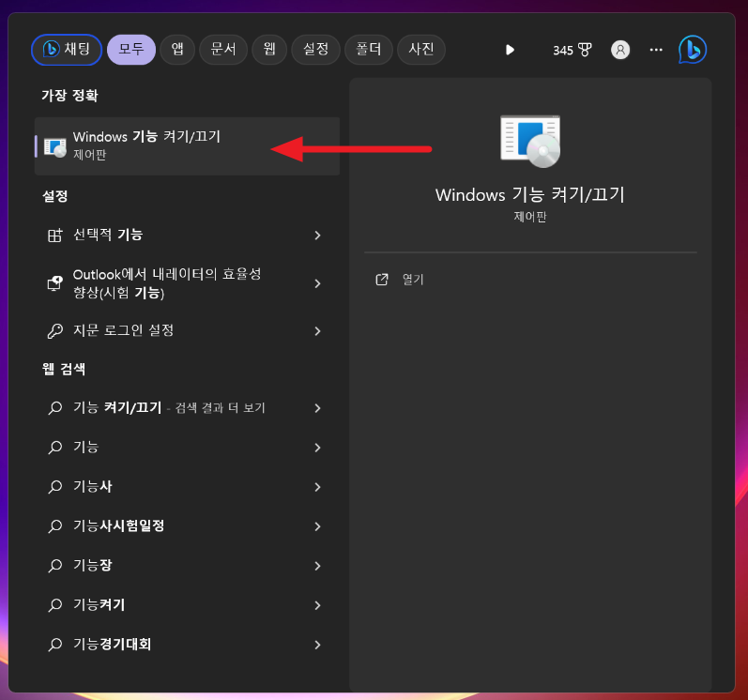Expand the 기능 suggestion chevron

point(318,448)
